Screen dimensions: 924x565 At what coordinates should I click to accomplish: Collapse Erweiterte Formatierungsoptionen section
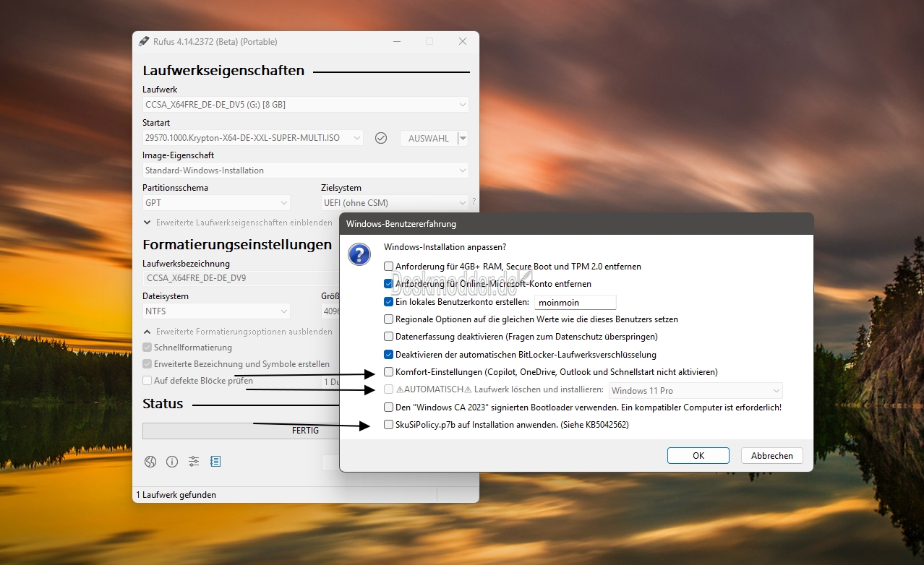point(147,332)
